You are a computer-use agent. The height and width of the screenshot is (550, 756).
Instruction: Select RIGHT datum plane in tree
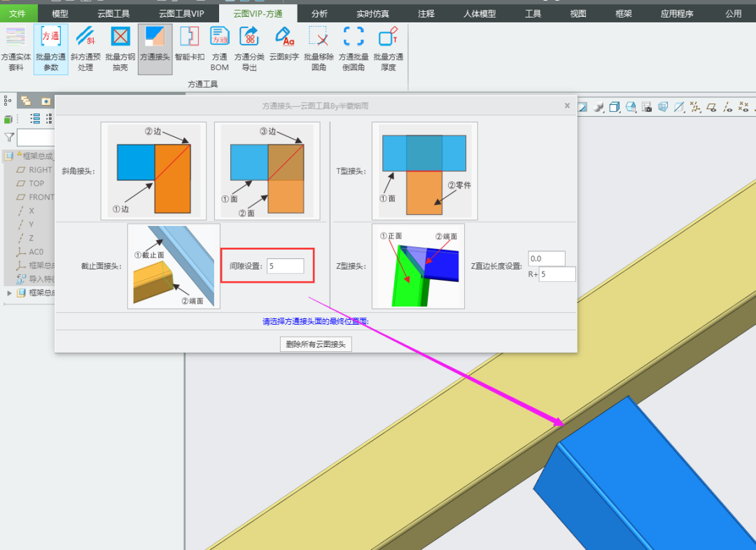pyautogui.click(x=34, y=169)
